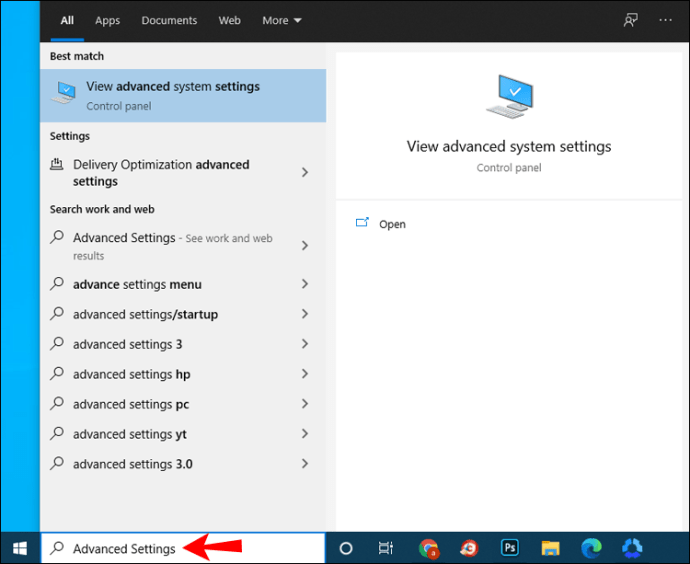Click the Windows Start button
Screen dimensions: 690x564
[x=19, y=548]
